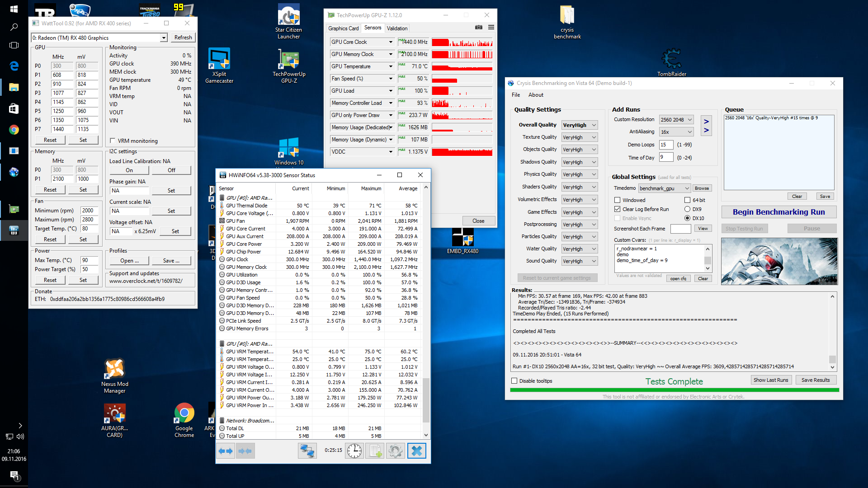Viewport: 868px width, 488px height.
Task: Click HWiNFO clock reset timer icon
Action: coord(354,450)
